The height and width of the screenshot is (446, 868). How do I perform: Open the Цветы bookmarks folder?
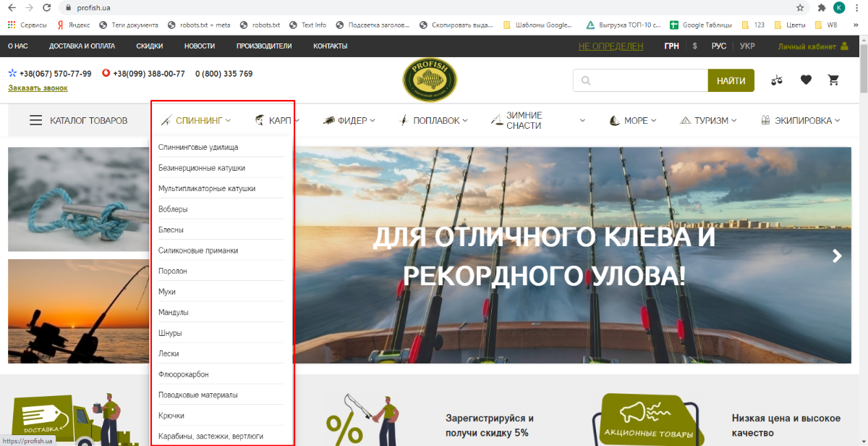point(790,25)
